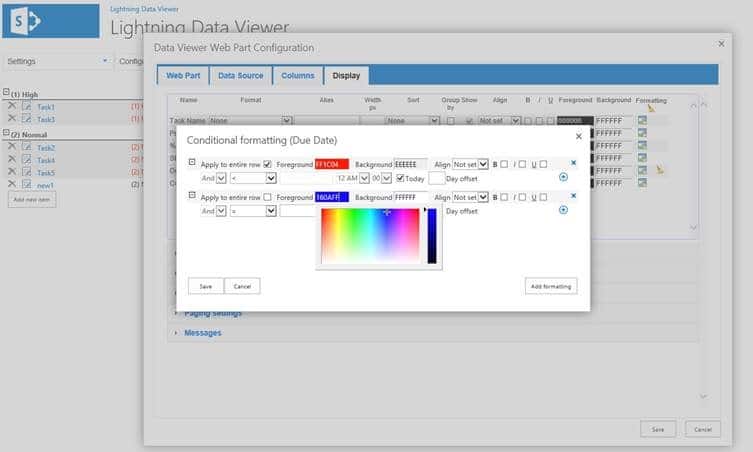Enable italic (I) for the 160AFF rule

[522, 197]
